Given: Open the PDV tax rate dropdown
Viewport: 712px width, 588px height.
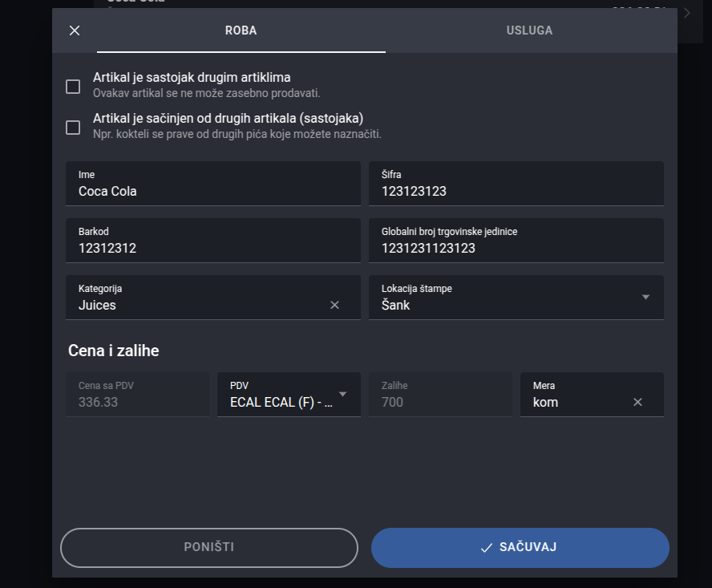Looking at the screenshot, I should (x=289, y=395).
